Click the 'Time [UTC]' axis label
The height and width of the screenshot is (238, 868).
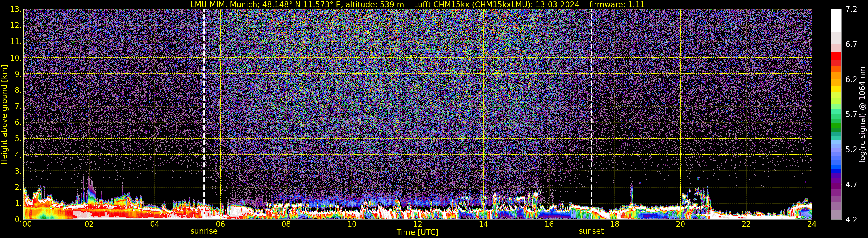tap(417, 232)
